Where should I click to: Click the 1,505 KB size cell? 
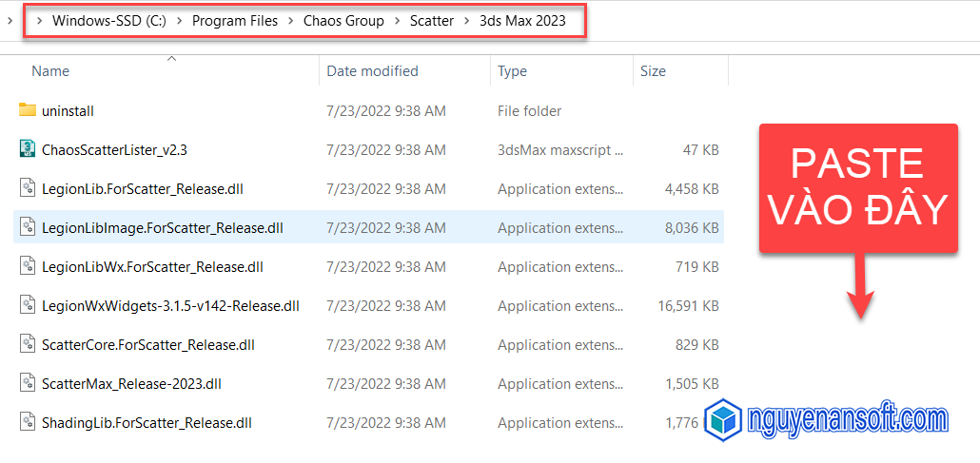click(693, 384)
